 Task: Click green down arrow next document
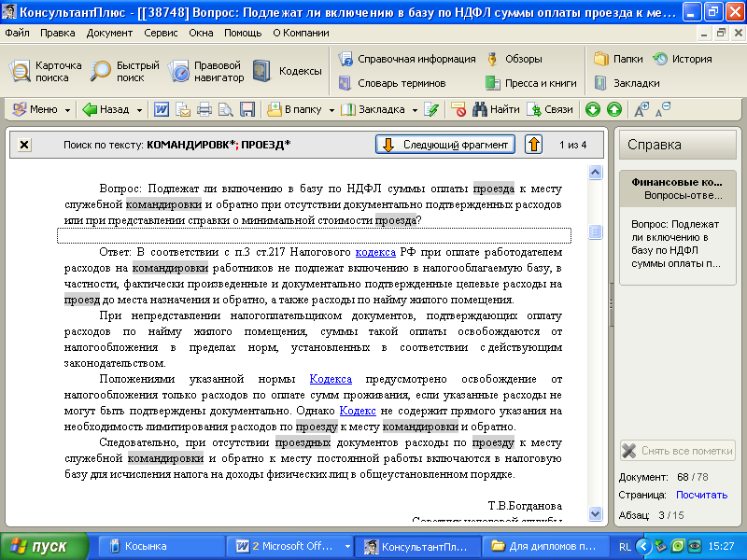tap(593, 109)
